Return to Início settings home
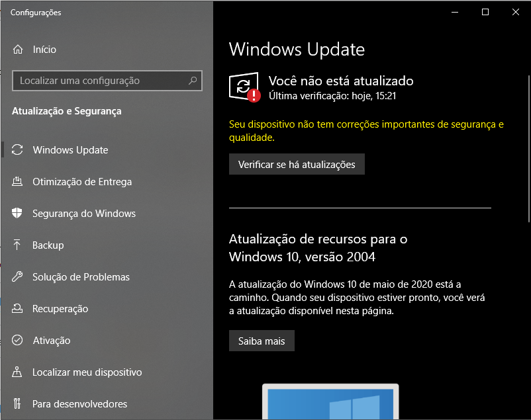This screenshot has width=531, height=420. click(107, 50)
